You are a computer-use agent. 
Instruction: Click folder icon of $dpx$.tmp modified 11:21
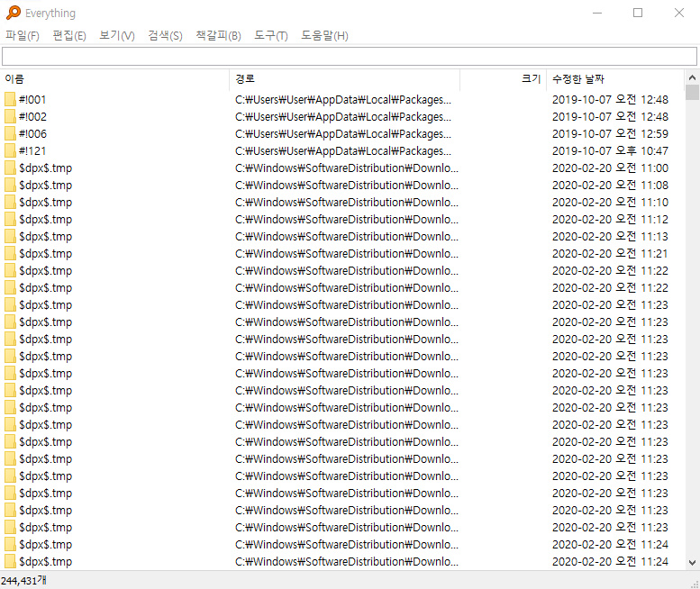coord(10,253)
